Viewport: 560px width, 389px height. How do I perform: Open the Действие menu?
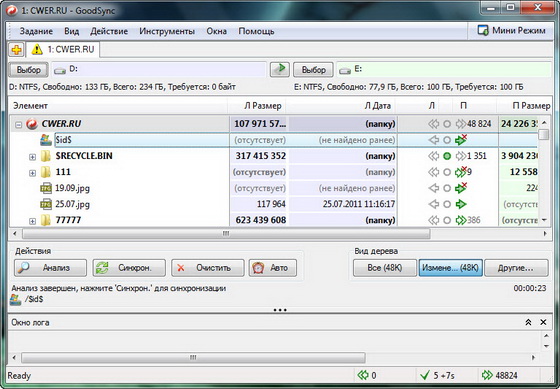[109, 31]
